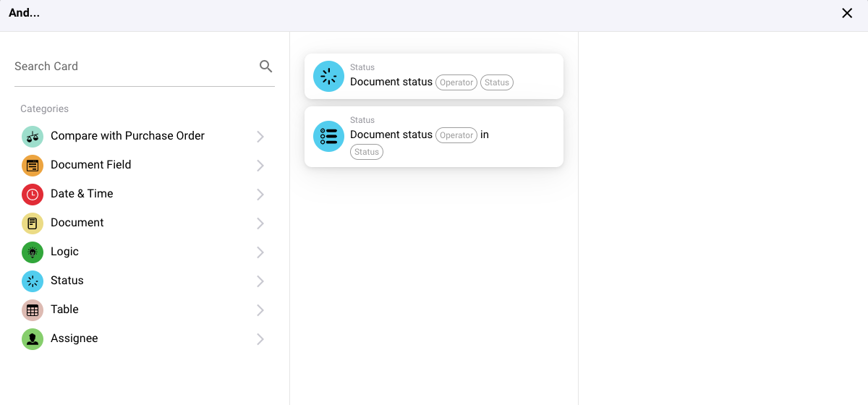Select the Table category label
The width and height of the screenshot is (868, 405).
pos(64,310)
